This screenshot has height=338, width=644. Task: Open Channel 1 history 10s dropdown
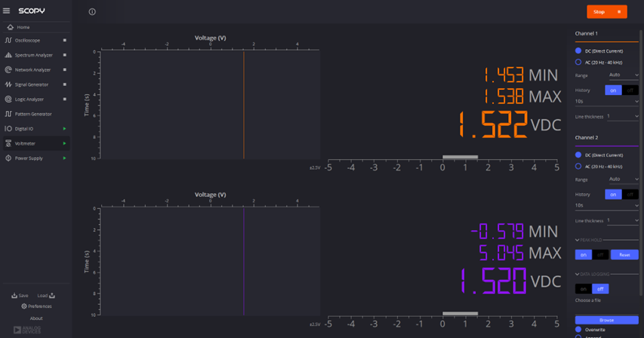coord(606,101)
